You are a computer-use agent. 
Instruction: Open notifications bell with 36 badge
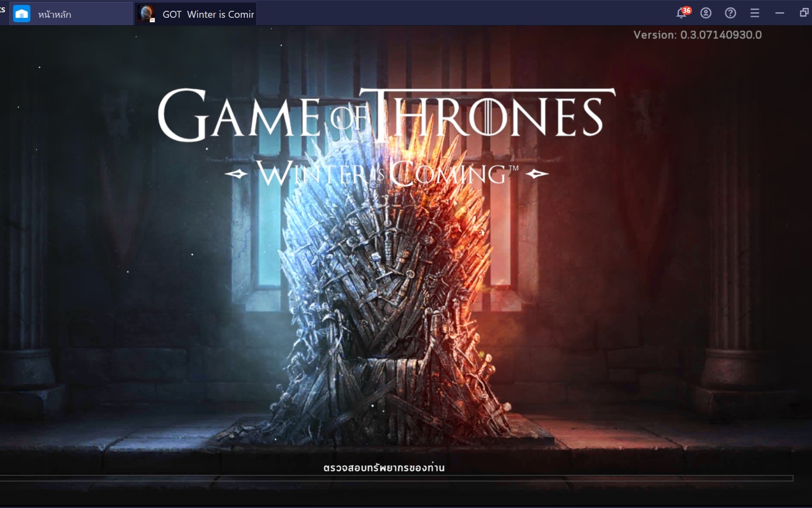[x=682, y=13]
